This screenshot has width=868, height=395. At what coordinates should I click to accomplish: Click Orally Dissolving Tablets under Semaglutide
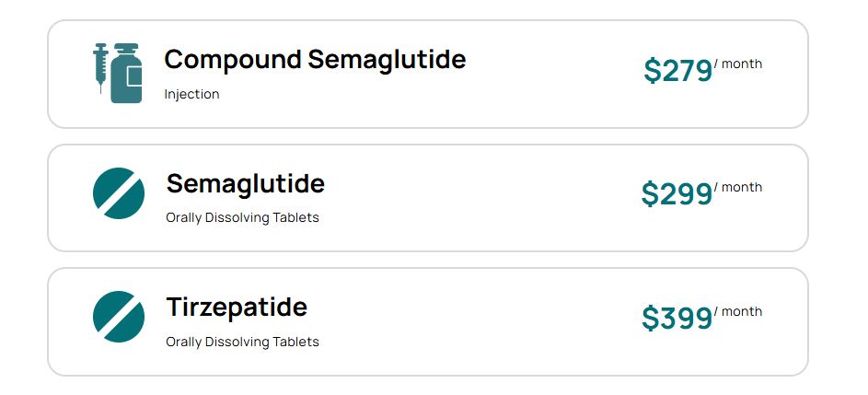(242, 218)
